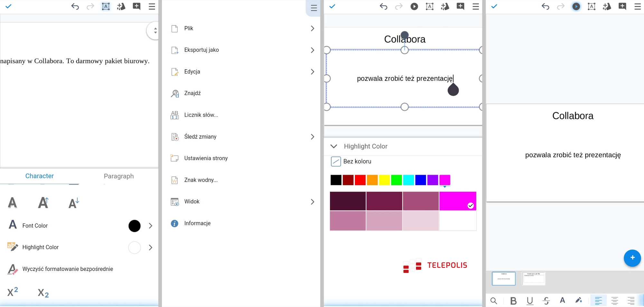The image size is (644, 307).
Task: Toggle underline in the bottom toolbar
Action: pos(530,301)
